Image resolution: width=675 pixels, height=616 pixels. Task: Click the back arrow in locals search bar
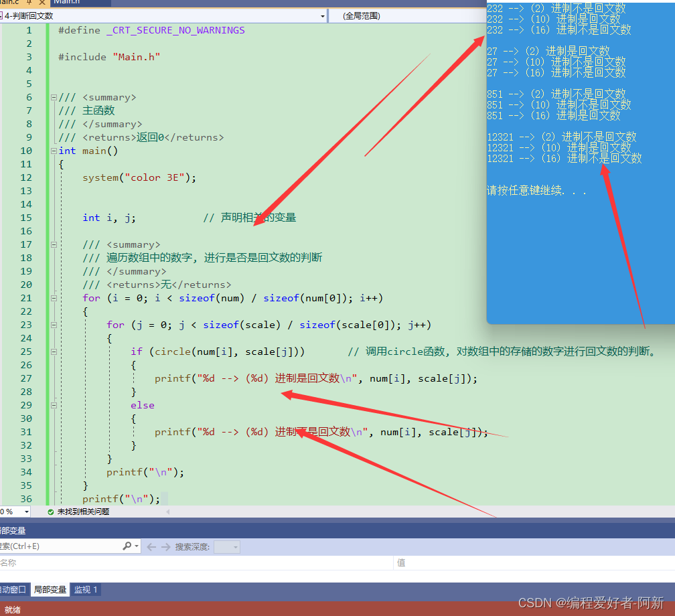tap(151, 546)
